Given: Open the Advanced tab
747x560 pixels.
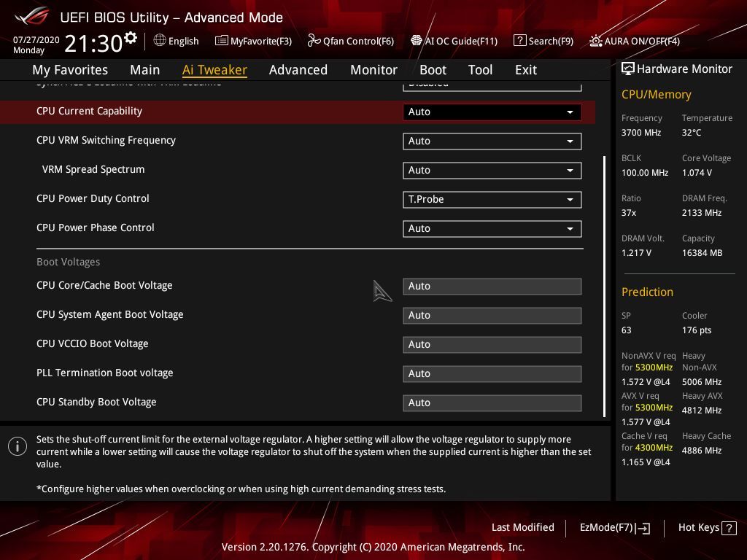Looking at the screenshot, I should pyautogui.click(x=298, y=70).
